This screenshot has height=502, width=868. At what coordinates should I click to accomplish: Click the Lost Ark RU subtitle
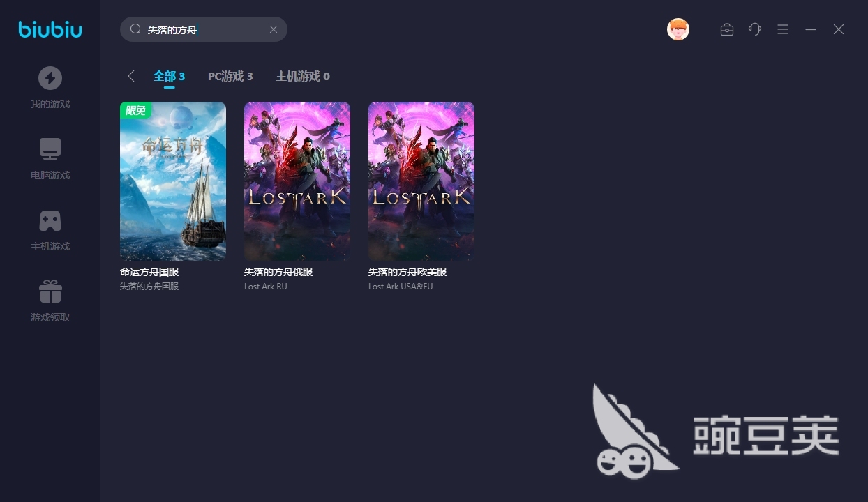pos(266,287)
